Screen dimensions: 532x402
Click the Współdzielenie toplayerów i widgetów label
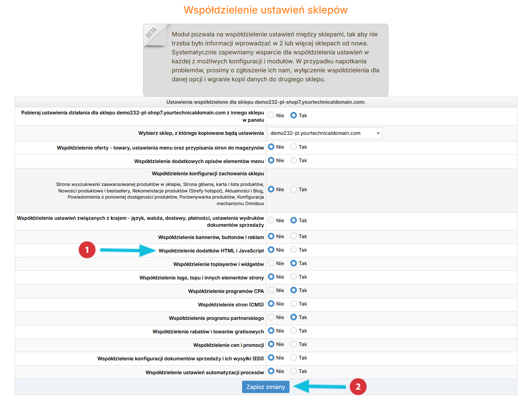[218, 264]
